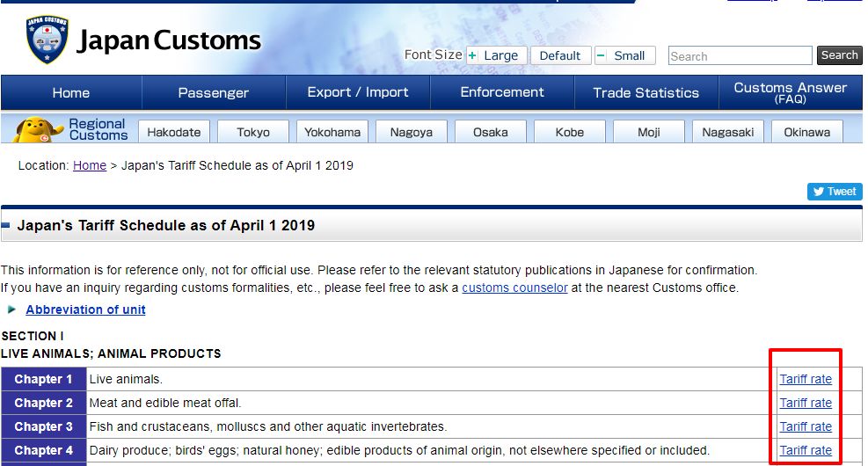
Task: Go to Trade Statistics tab
Action: pyautogui.click(x=646, y=92)
